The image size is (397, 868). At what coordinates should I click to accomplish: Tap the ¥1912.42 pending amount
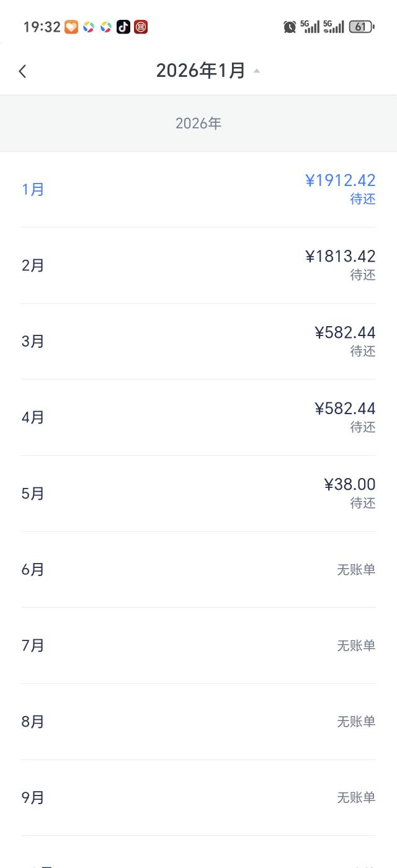pyautogui.click(x=341, y=180)
